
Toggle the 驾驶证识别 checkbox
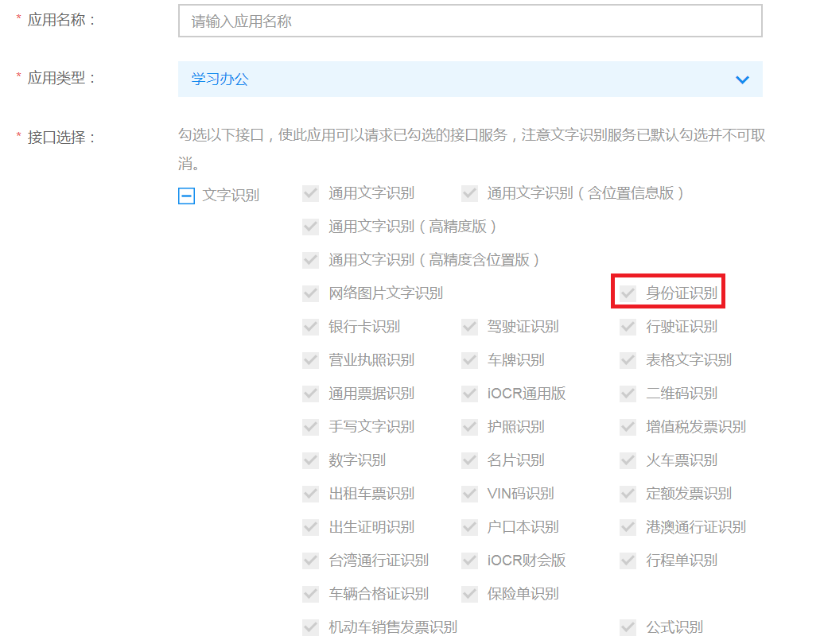click(x=469, y=327)
